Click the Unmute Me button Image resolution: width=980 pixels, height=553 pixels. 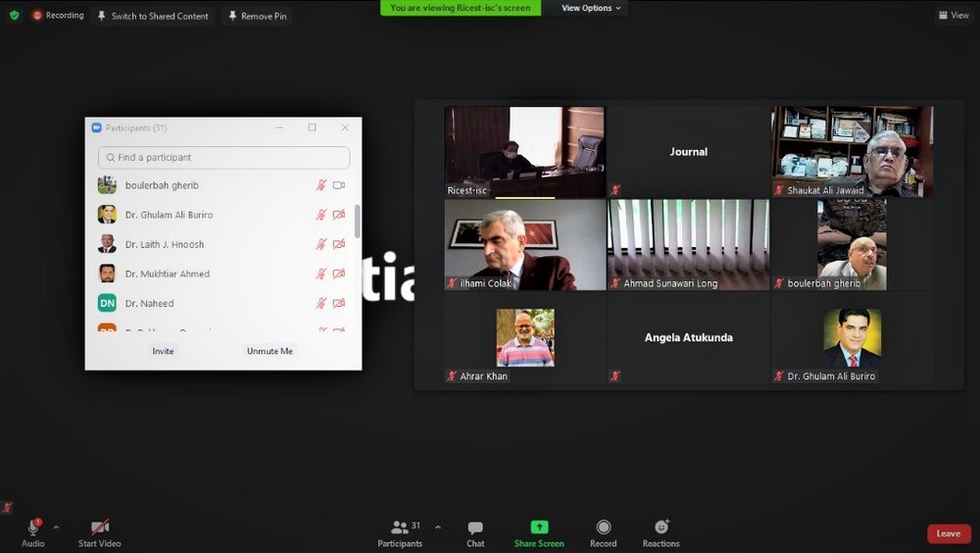tap(269, 351)
